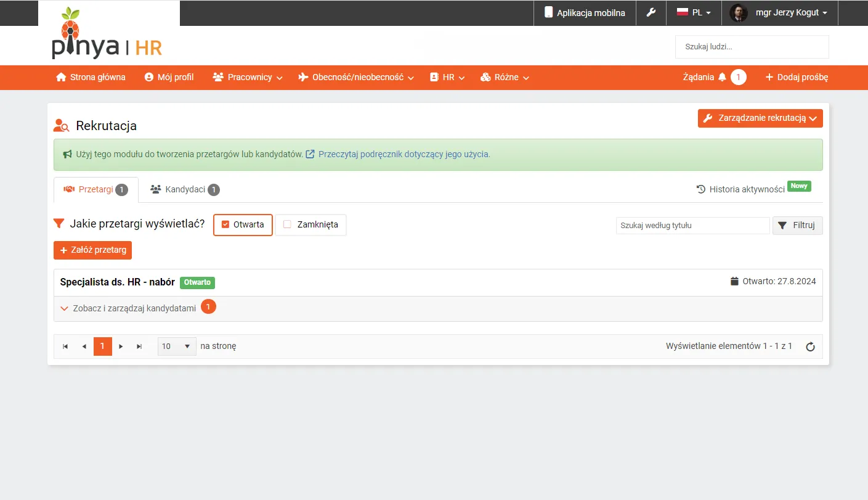Open the wrench settings icon in top bar
Image resolution: width=868 pixels, height=500 pixels.
(x=651, y=12)
